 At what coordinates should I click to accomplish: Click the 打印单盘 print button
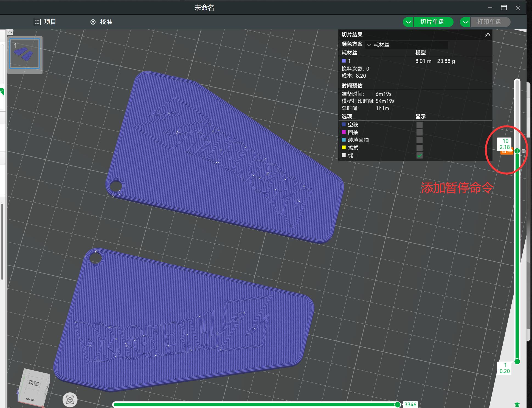(x=489, y=22)
